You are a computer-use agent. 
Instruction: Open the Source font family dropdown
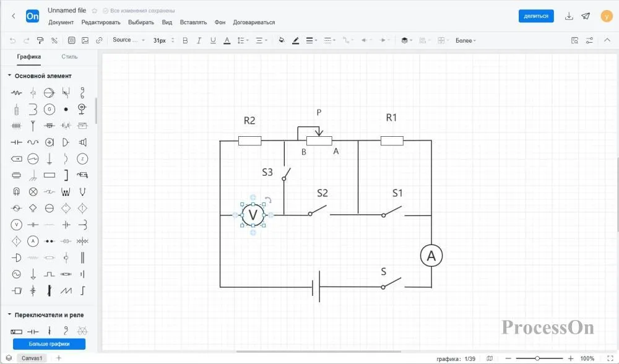pos(128,40)
